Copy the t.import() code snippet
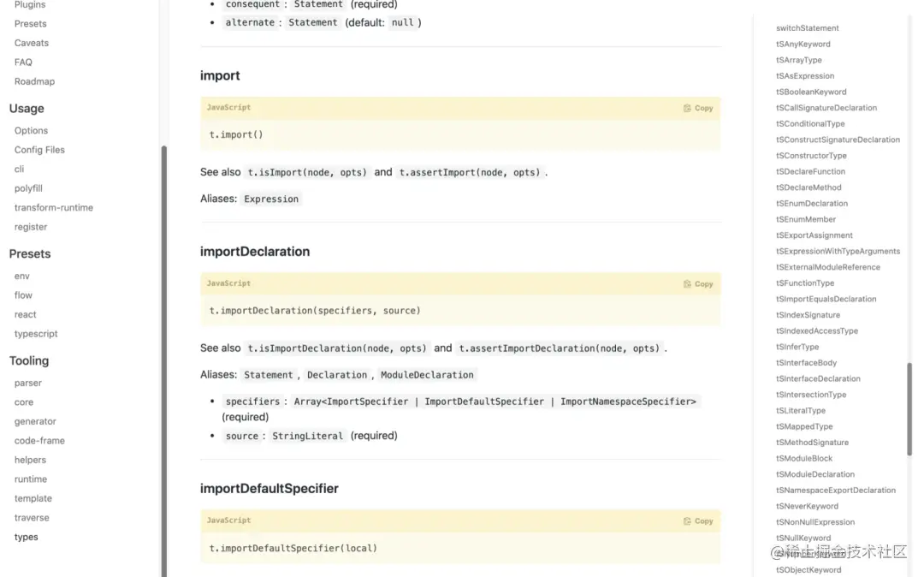The image size is (924, 577). pyautogui.click(x=698, y=109)
